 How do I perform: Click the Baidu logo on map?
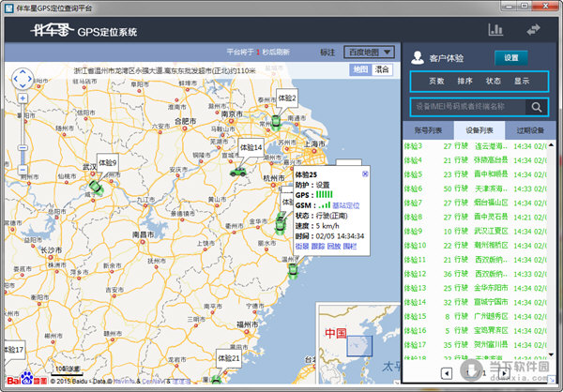pos(26,379)
